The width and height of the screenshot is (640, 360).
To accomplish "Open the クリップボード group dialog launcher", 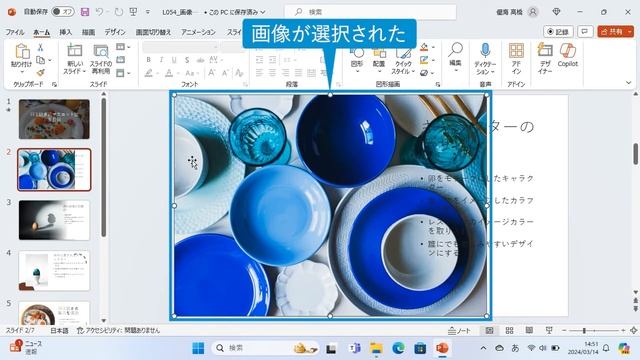I will coord(54,84).
